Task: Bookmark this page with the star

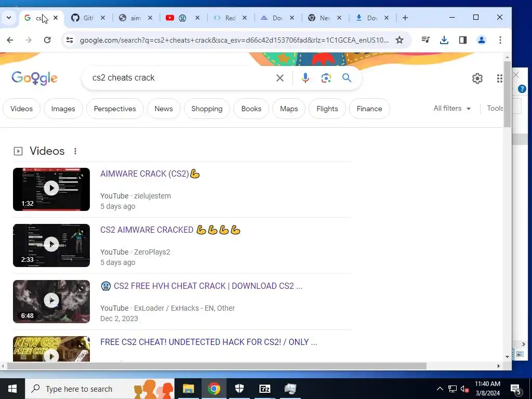Action: pyautogui.click(x=400, y=40)
